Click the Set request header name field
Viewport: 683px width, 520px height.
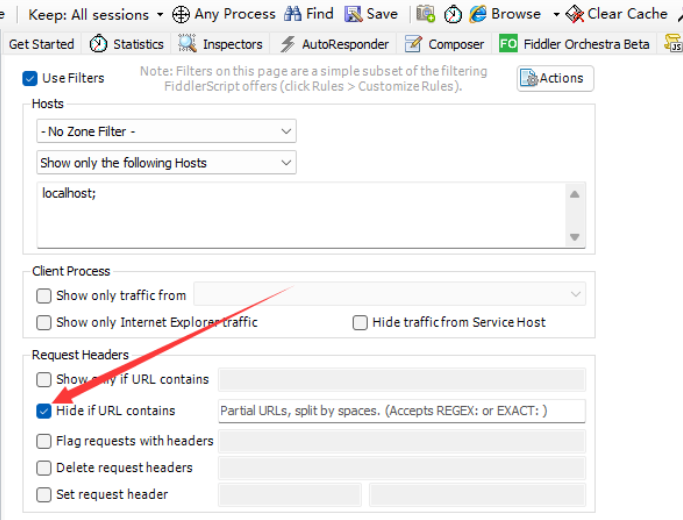(290, 495)
